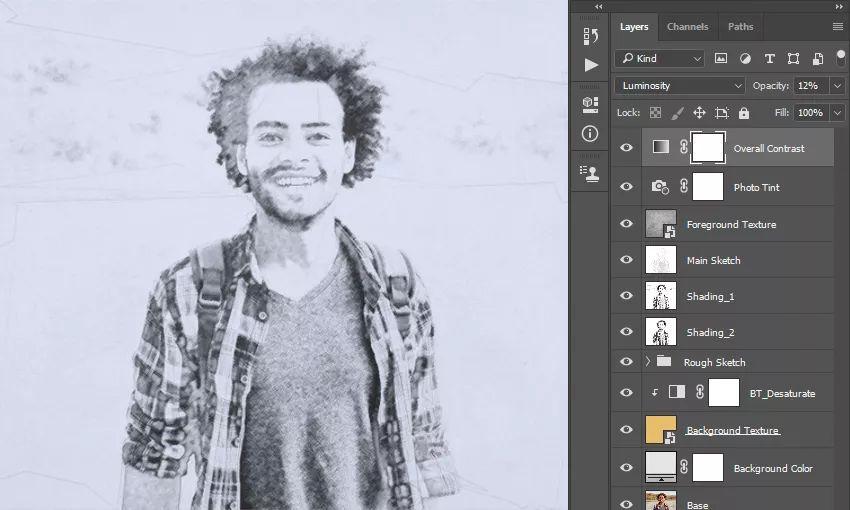Hide the Shading_1 layer
Viewport: 850px width, 510px height.
coord(627,295)
